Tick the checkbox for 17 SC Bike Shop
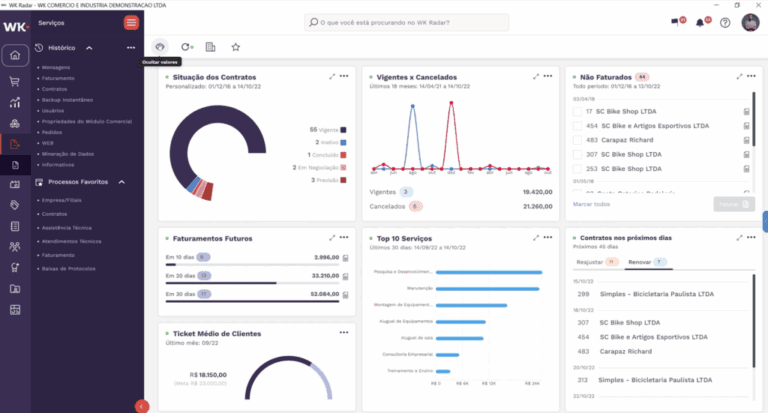The height and width of the screenshot is (413, 768). coord(576,112)
